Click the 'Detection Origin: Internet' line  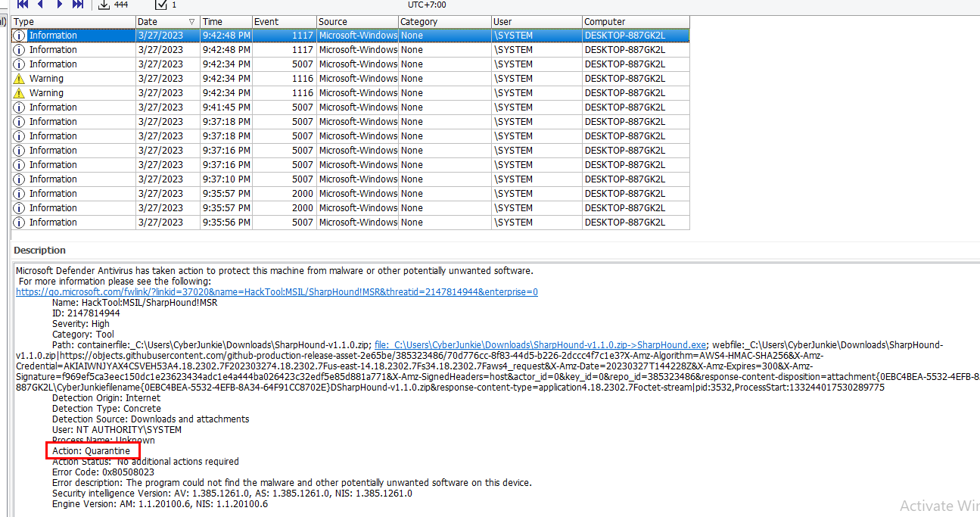(106, 397)
